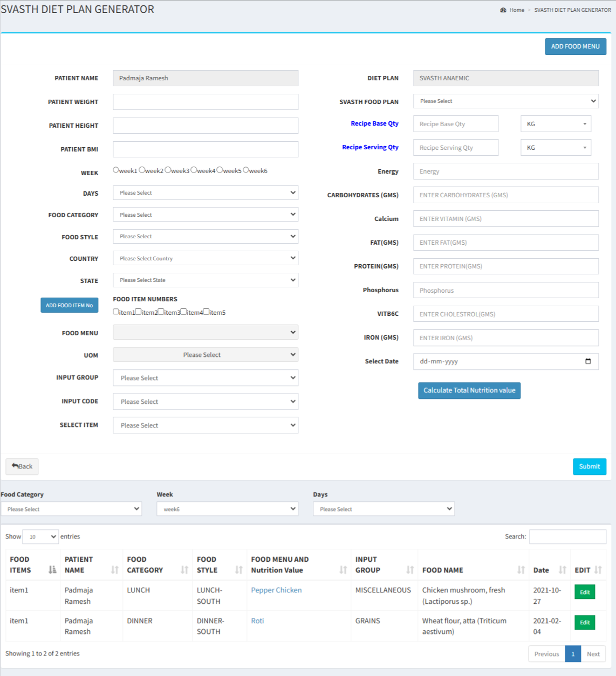
Task: Go to Home breadcrumb link
Action: [517, 10]
